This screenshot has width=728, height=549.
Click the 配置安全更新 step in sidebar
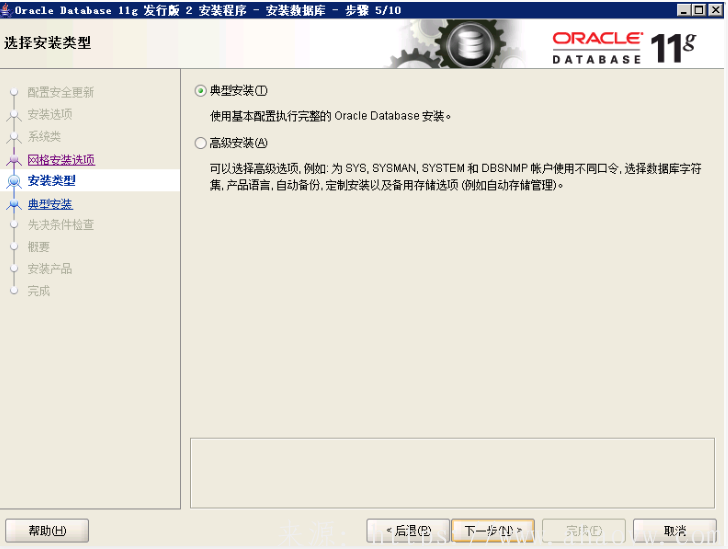tap(60, 92)
